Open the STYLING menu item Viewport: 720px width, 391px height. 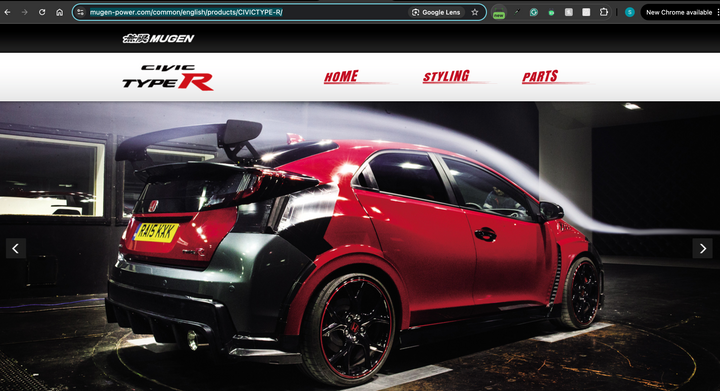click(446, 76)
